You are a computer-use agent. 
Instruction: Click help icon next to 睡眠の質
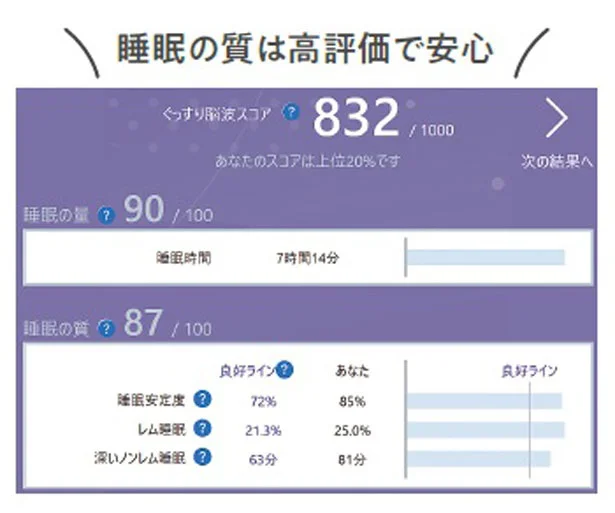tap(106, 328)
